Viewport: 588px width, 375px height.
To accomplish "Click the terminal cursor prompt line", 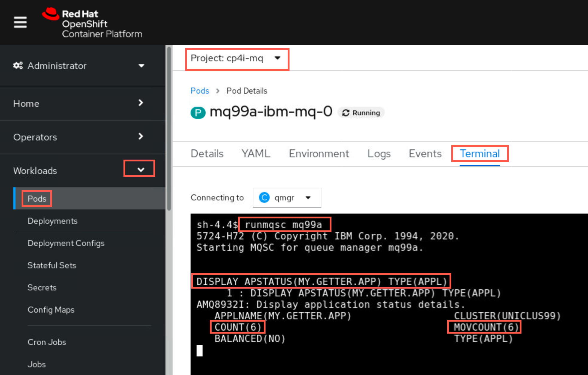I will click(x=200, y=351).
